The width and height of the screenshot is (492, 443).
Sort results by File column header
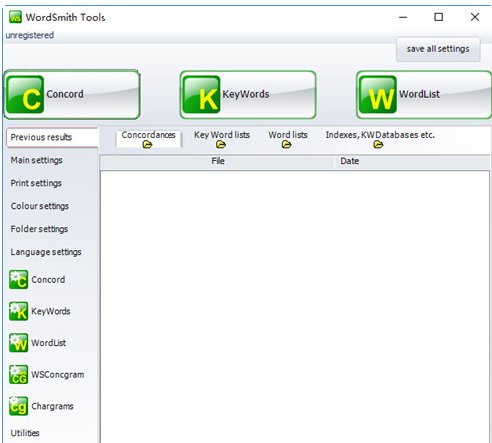click(x=217, y=161)
